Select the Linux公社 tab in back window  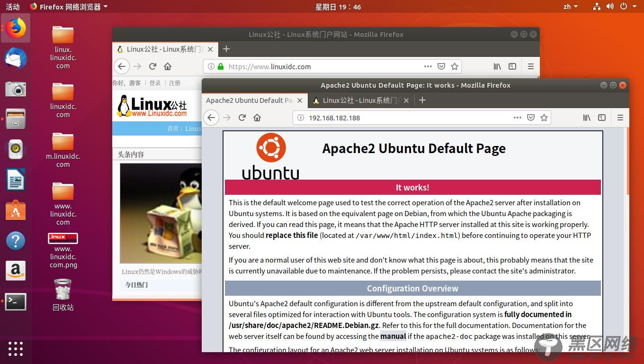pos(165,49)
